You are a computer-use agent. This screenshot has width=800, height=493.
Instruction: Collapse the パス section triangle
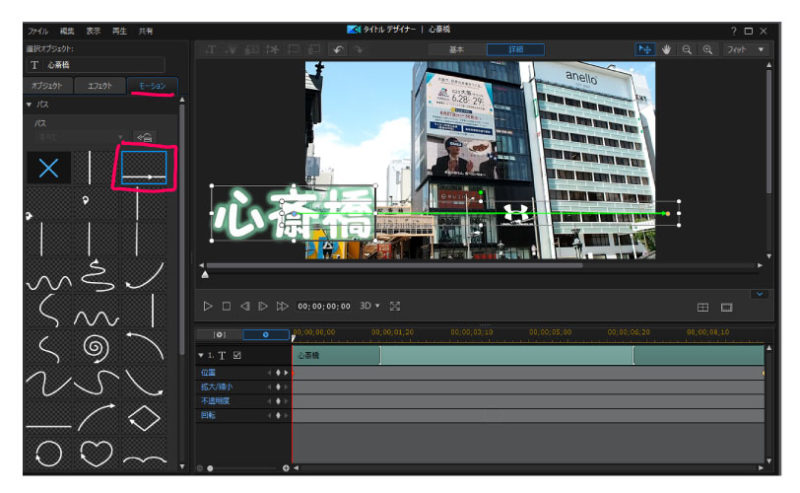point(29,104)
